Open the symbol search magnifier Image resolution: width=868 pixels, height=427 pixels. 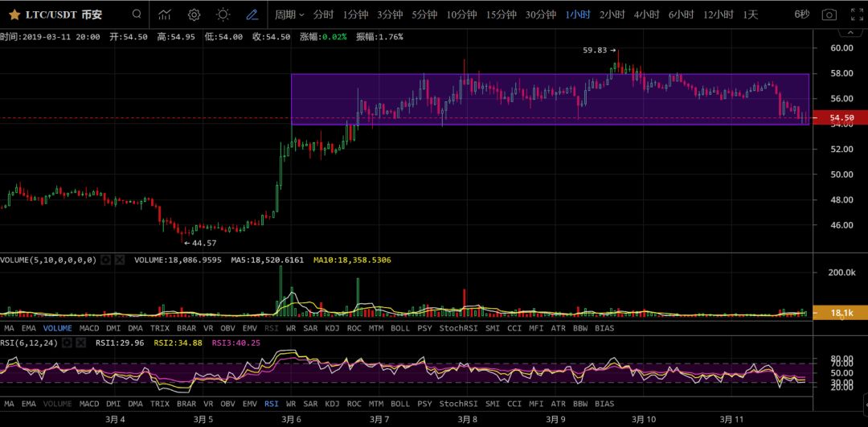click(137, 14)
